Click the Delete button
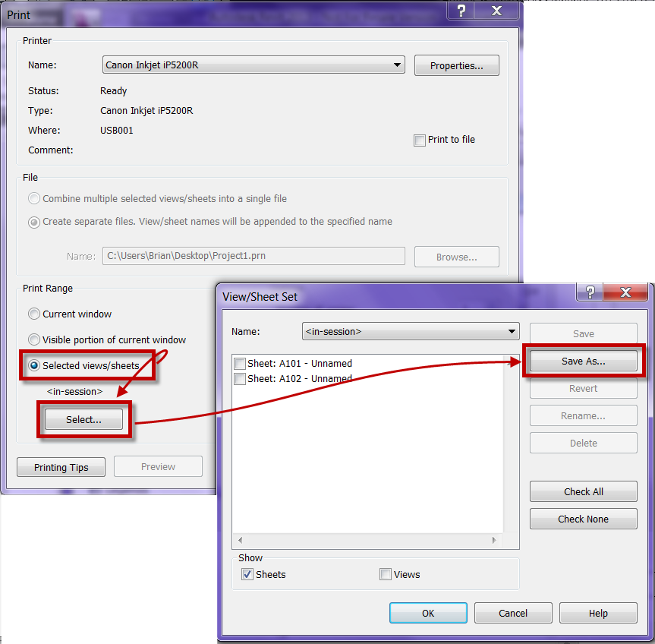Image resolution: width=655 pixels, height=644 pixels. coord(583,443)
